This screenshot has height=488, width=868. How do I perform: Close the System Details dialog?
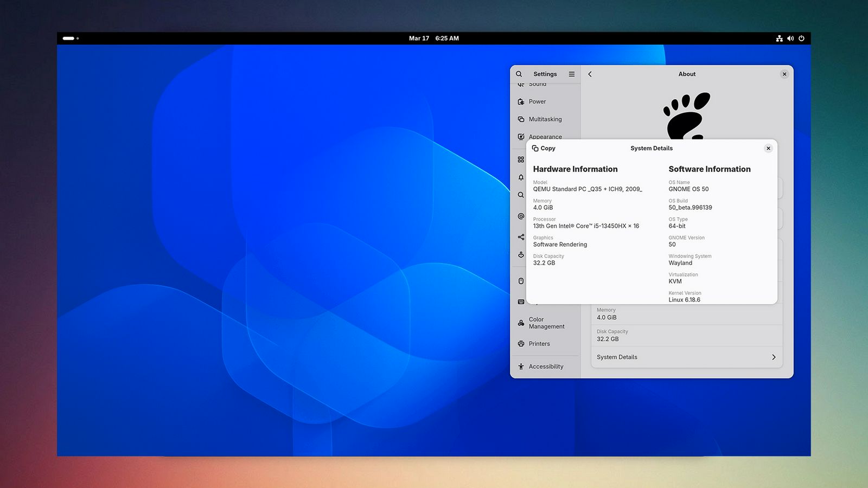(768, 149)
